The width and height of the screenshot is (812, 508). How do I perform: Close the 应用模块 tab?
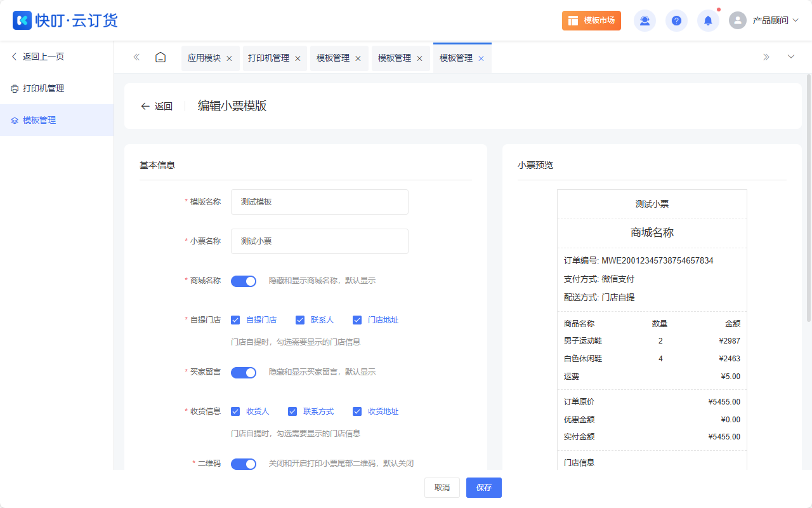229,58
